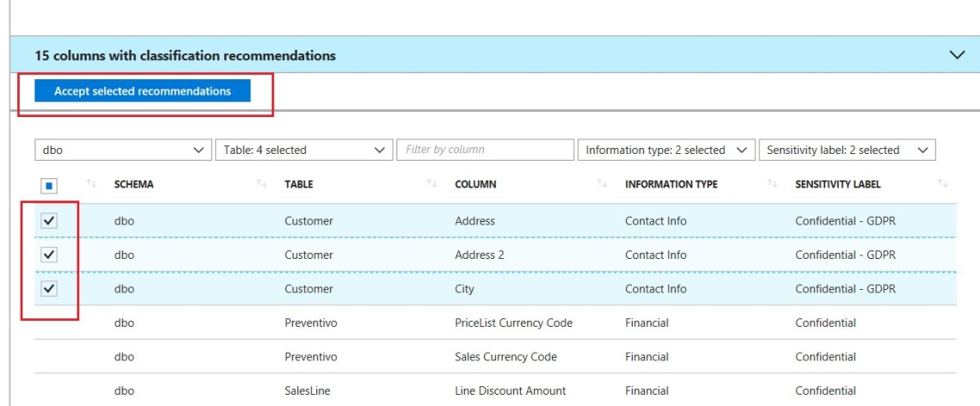Open the Table: 4 selected dropdown
The height and width of the screenshot is (406, 980).
(303, 150)
